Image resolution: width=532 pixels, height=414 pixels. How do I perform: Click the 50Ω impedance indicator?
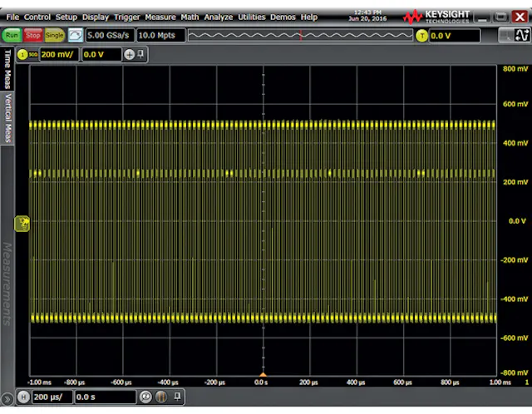coord(33,54)
